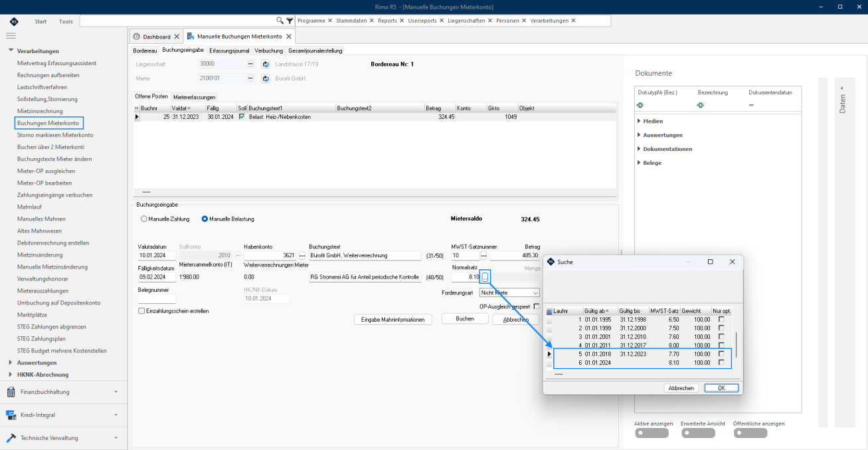The height and width of the screenshot is (450, 868).
Task: Collapse the Verarbeitungen sidebar section
Action: (11, 51)
